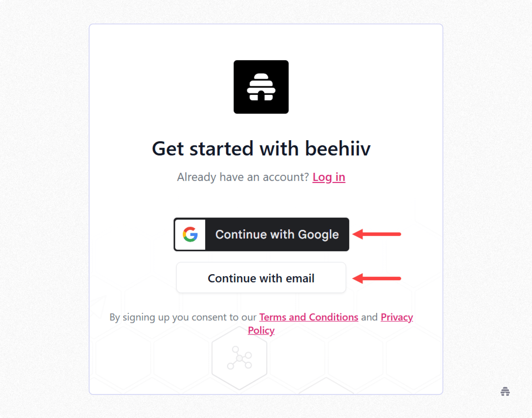Choose Continue with Google

[261, 234]
